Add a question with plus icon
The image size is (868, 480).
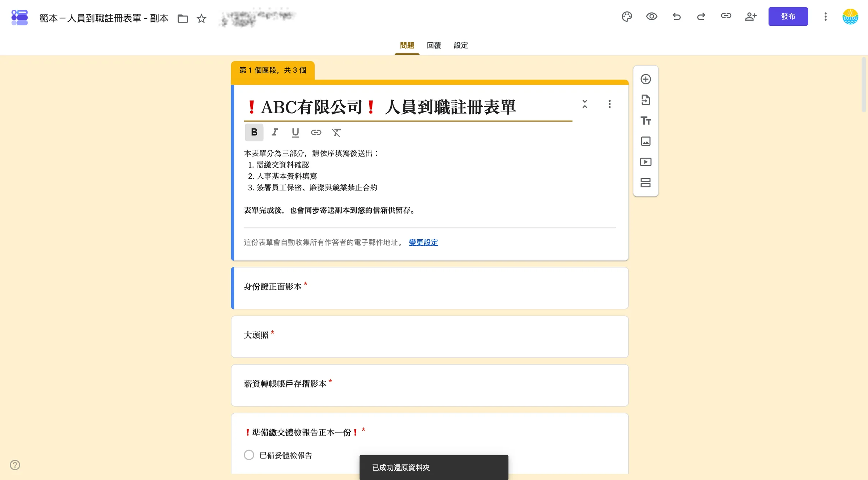tap(646, 79)
